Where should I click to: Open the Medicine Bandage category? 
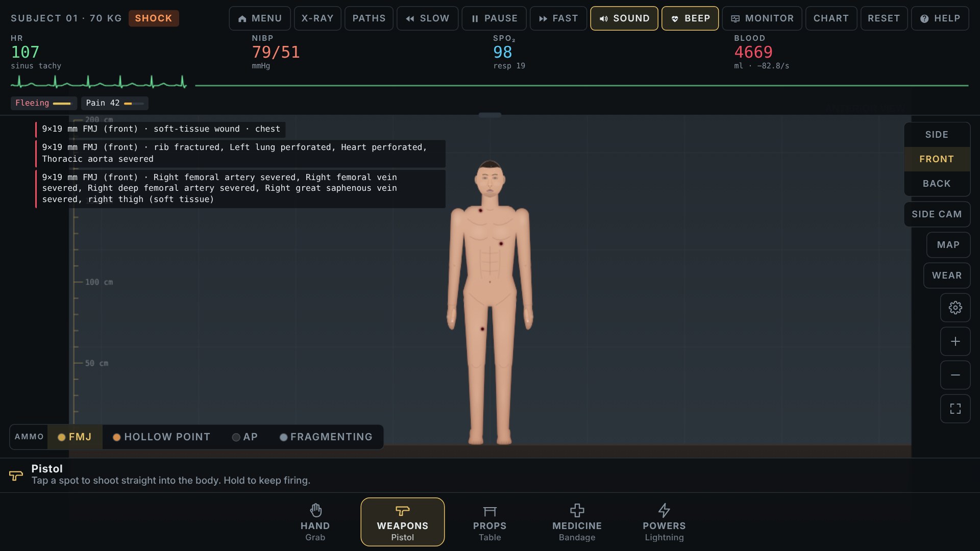[577, 522]
